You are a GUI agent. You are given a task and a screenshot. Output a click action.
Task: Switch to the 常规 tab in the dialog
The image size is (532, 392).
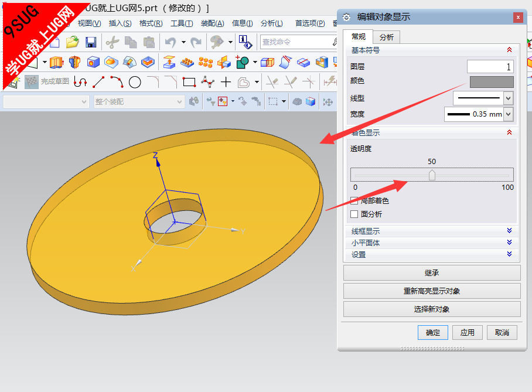pyautogui.click(x=359, y=37)
